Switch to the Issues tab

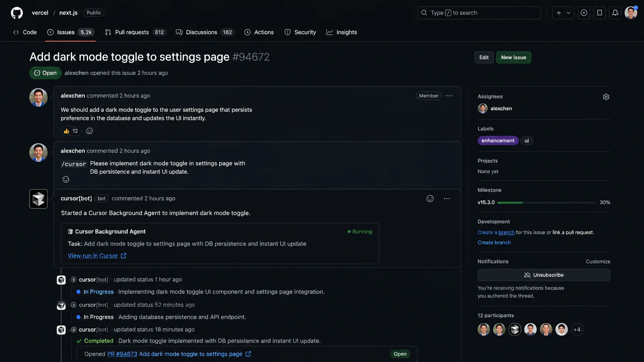pos(70,32)
